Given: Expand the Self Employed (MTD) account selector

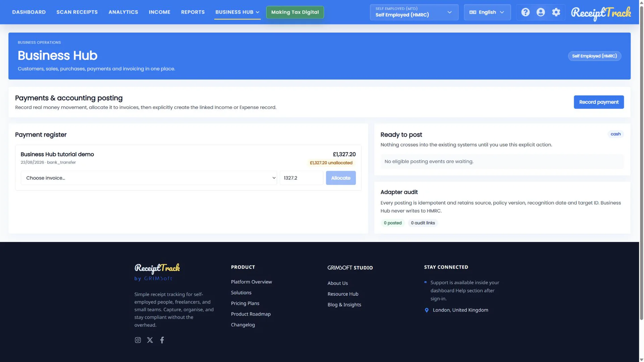Looking at the screenshot, I should point(414,12).
